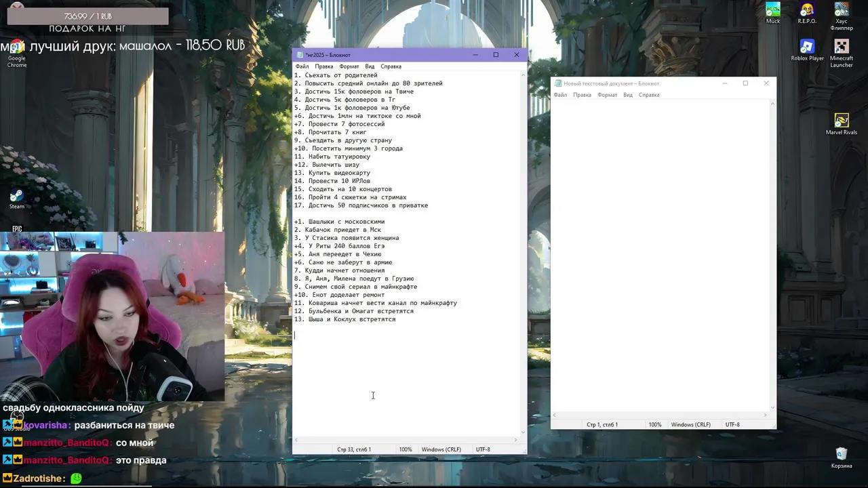Open the Хаус Флиппер desktop icon
This screenshot has width=868, height=488.
pos(842,16)
